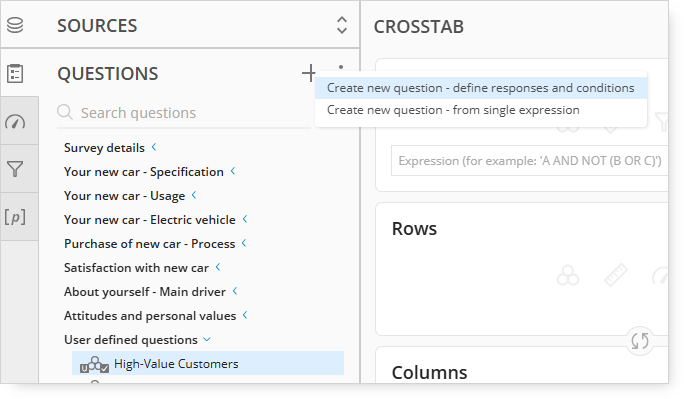Click the swap rows and columns icon
Screen dimensions: 684x399
click(x=640, y=341)
